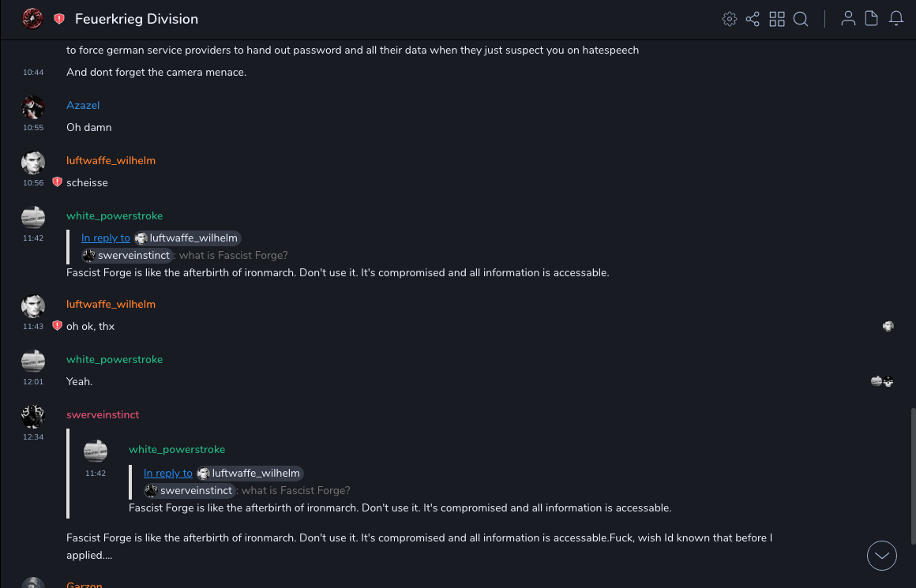The height and width of the screenshot is (588, 916).
Task: Click read receipt avatars beside 'Yeah.'
Action: coord(882,382)
